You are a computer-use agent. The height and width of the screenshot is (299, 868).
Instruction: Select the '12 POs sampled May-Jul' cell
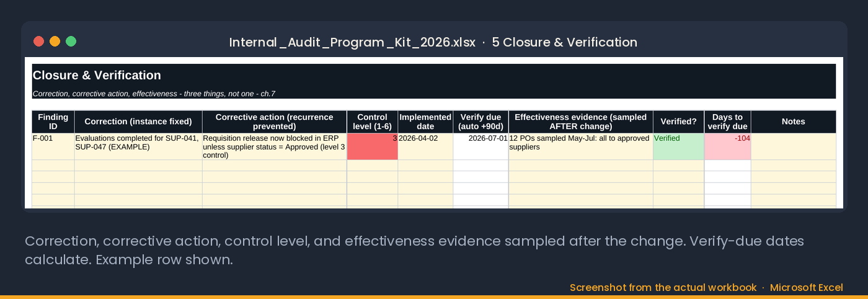coord(580,146)
